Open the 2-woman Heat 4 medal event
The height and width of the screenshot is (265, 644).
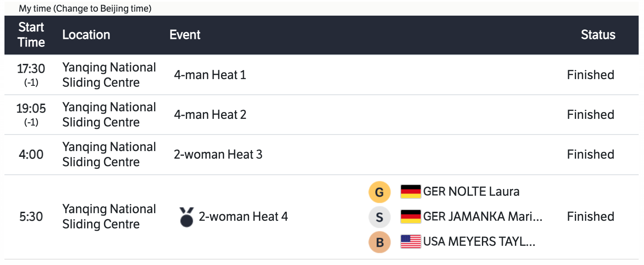243,217
